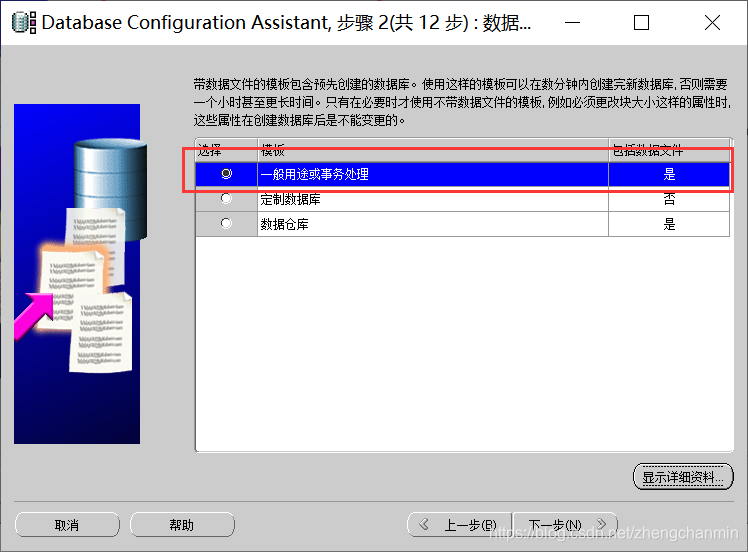Click the 取消 button
This screenshot has width=748, height=552.
[67, 525]
